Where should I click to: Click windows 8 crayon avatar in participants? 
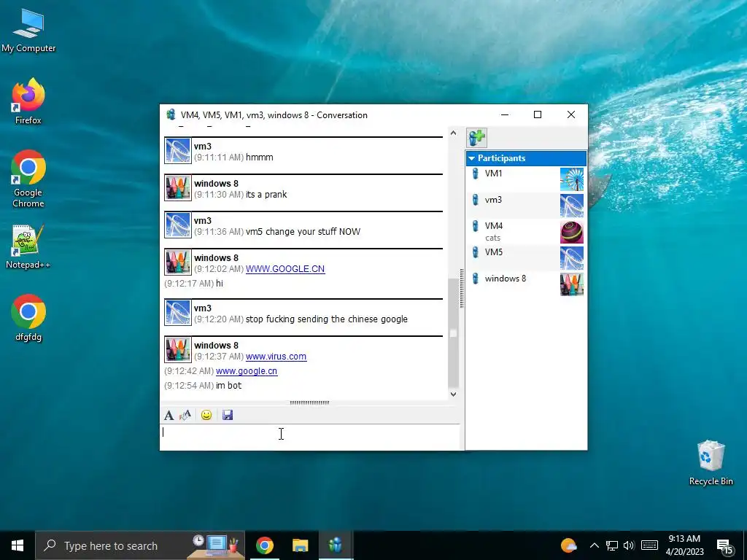pyautogui.click(x=572, y=284)
